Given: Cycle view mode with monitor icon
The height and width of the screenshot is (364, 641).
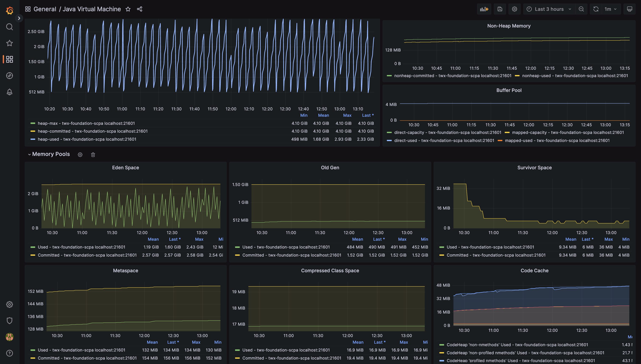Looking at the screenshot, I should 629,9.
